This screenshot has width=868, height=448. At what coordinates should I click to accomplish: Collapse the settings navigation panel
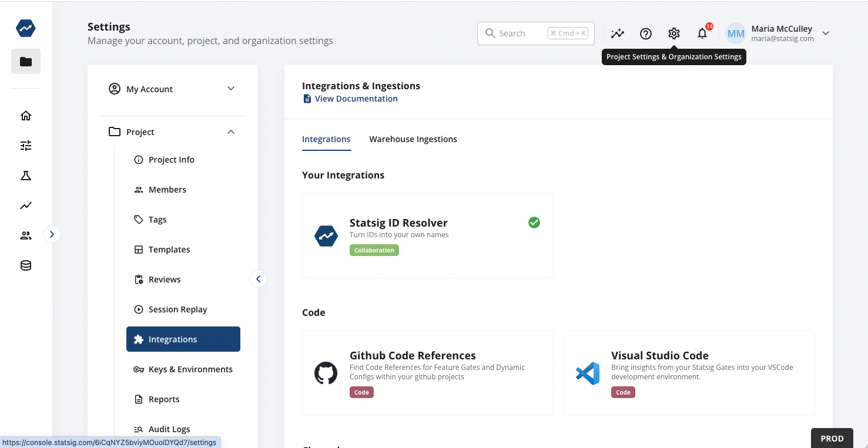tap(257, 279)
